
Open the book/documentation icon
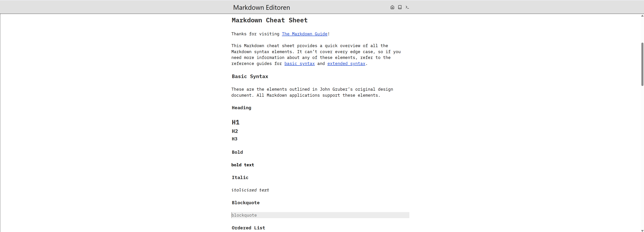(399, 7)
